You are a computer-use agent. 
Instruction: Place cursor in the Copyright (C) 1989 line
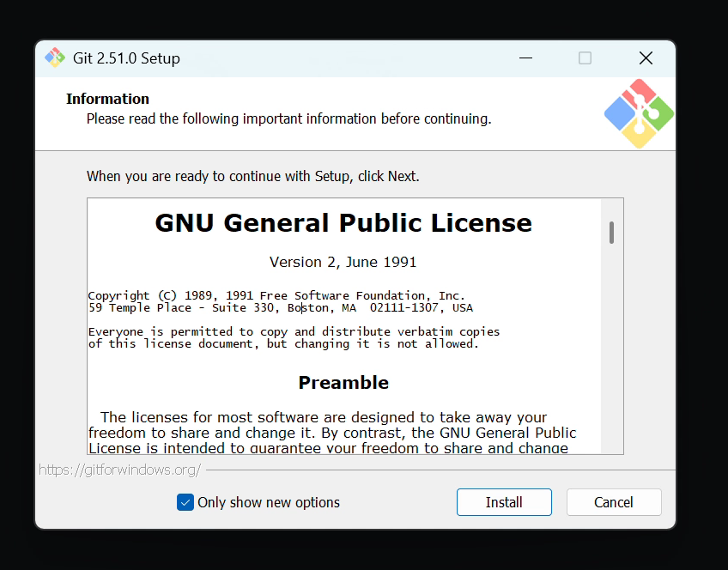pos(276,295)
